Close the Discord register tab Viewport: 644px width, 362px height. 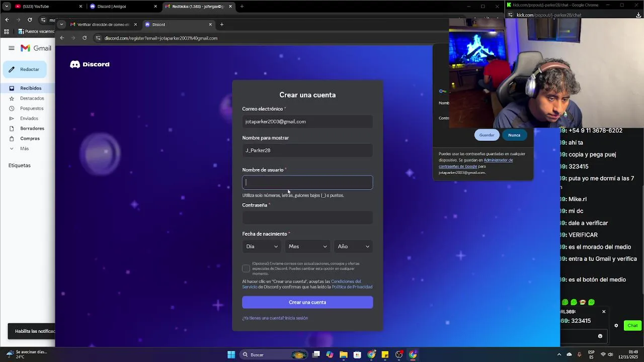point(210,24)
